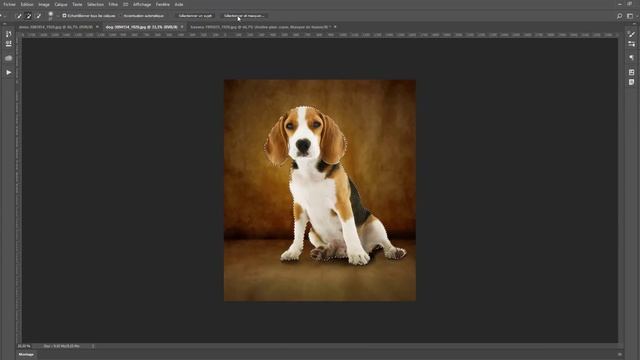This screenshot has height=360, width=640.
Task: Click the zoom percentage field in status bar
Action: point(24,346)
